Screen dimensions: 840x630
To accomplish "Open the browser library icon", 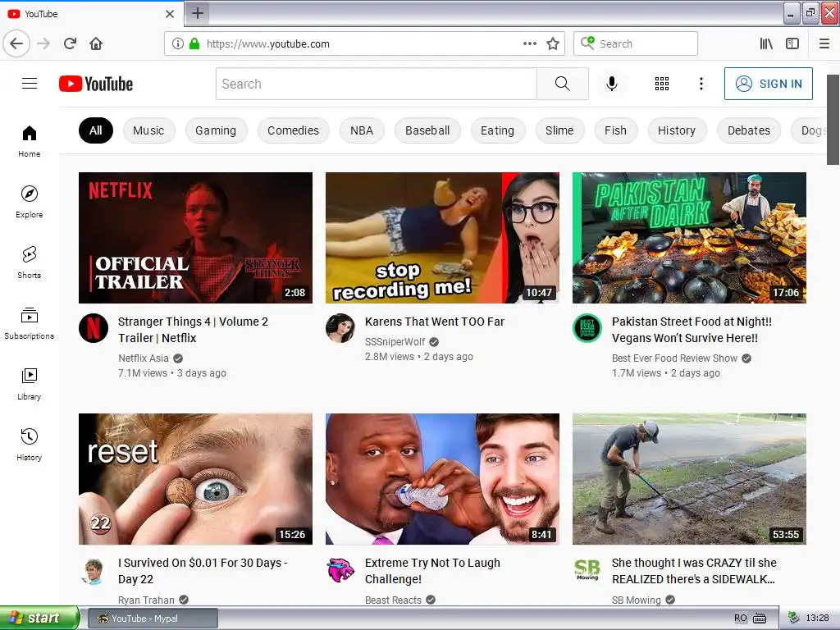I will coord(767,43).
